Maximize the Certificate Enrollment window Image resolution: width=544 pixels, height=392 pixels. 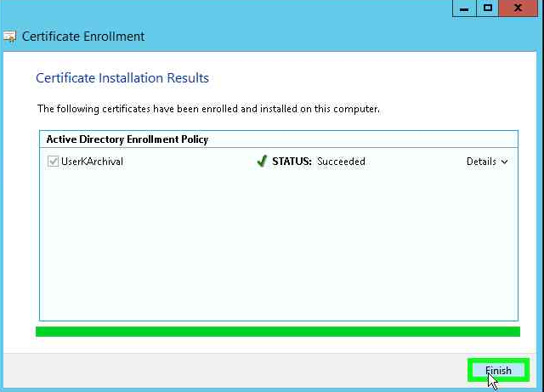click(487, 9)
